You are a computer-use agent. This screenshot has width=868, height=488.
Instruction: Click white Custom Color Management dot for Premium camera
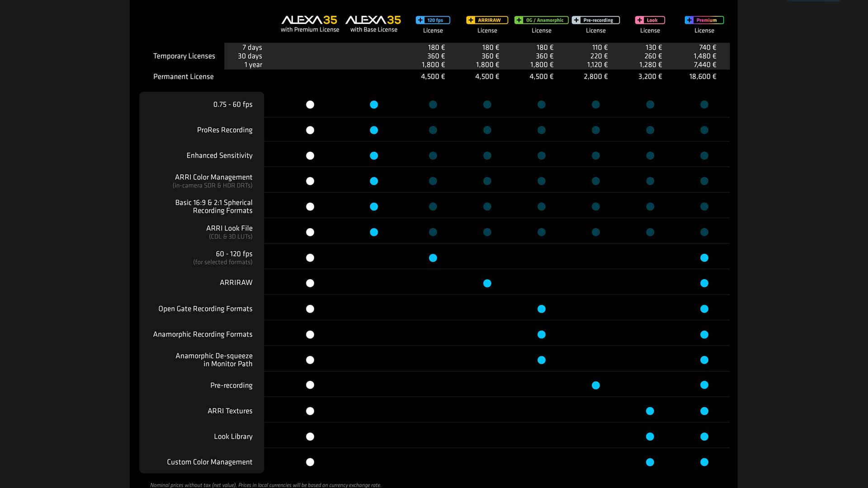click(x=310, y=462)
